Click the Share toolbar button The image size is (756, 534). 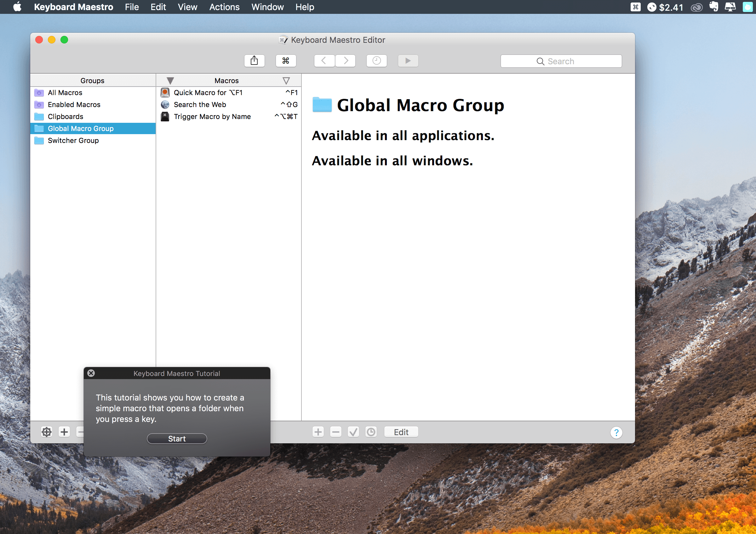point(254,61)
